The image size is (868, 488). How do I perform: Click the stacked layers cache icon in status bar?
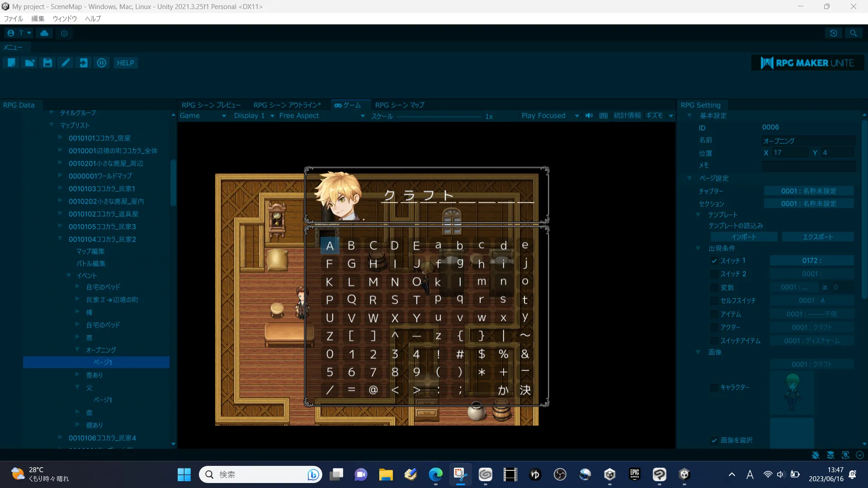tap(830, 455)
